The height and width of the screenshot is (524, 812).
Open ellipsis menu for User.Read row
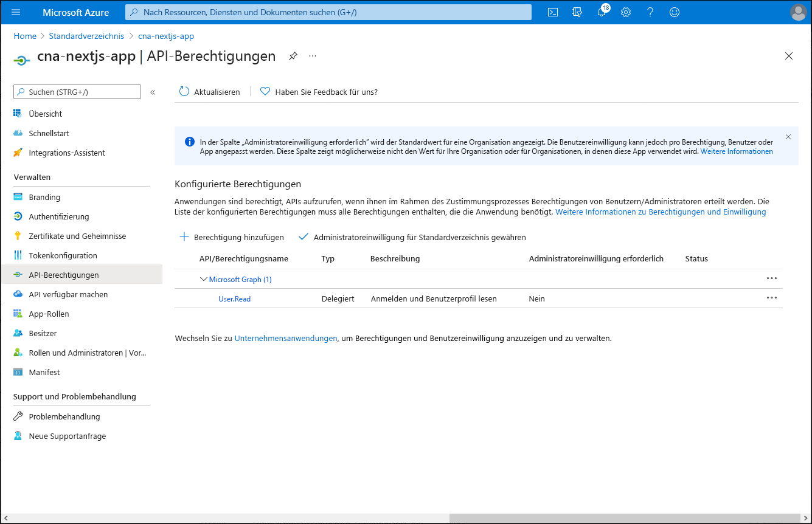click(x=772, y=298)
